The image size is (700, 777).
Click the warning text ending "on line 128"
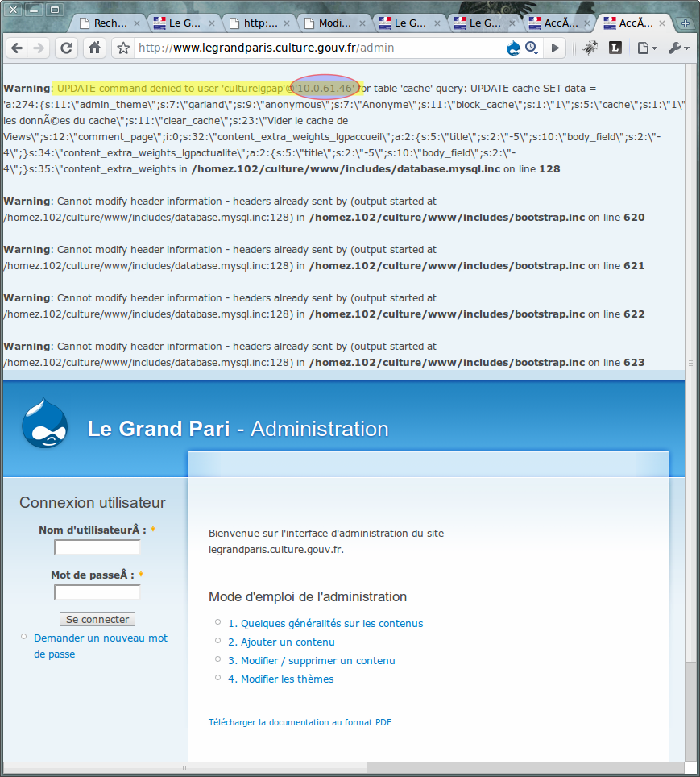pyautogui.click(x=344, y=129)
